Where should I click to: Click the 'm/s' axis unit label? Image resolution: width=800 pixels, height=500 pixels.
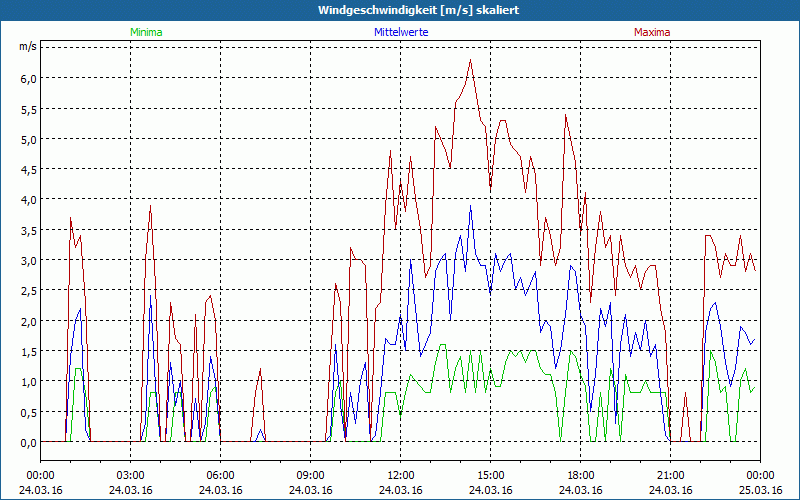(x=28, y=46)
